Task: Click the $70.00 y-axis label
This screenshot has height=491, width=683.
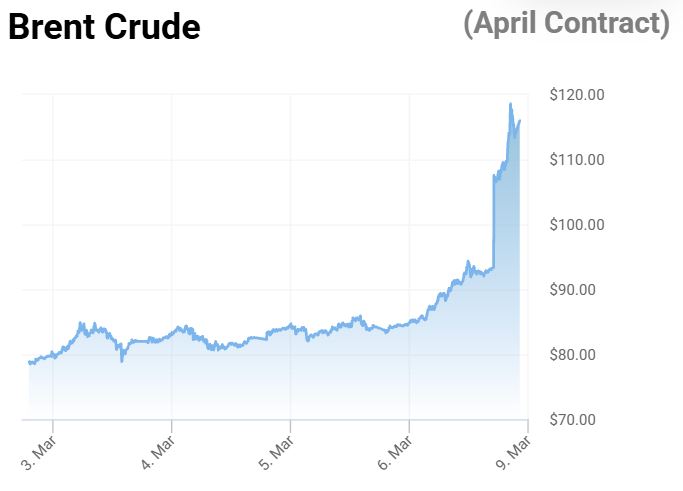Action: 579,420
